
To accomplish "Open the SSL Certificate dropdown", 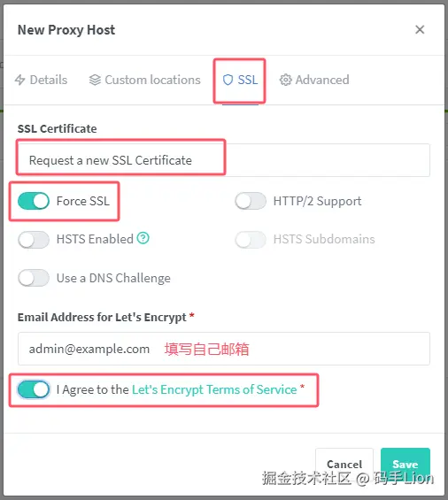I will pos(224,160).
